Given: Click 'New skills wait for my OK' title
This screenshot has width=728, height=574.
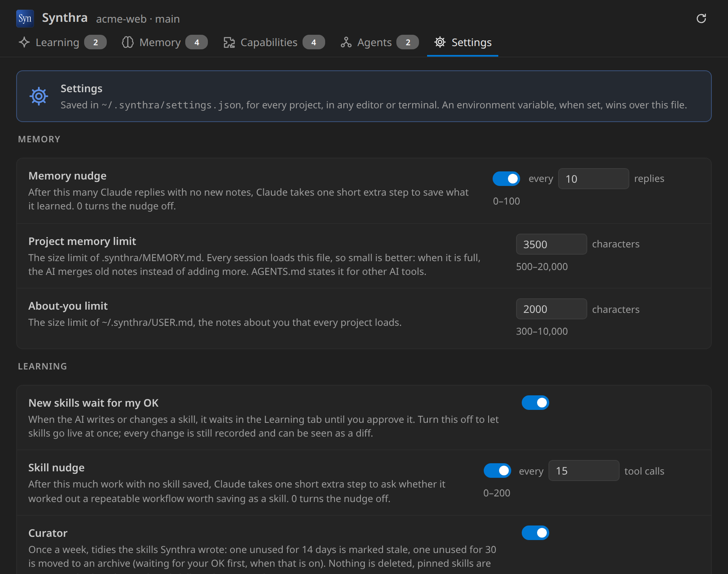Looking at the screenshot, I should (93, 403).
